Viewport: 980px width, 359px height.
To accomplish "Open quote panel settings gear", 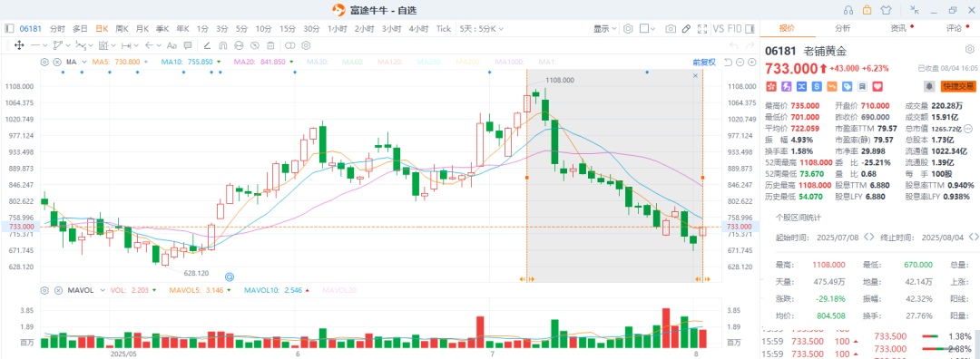I will click(x=969, y=49).
